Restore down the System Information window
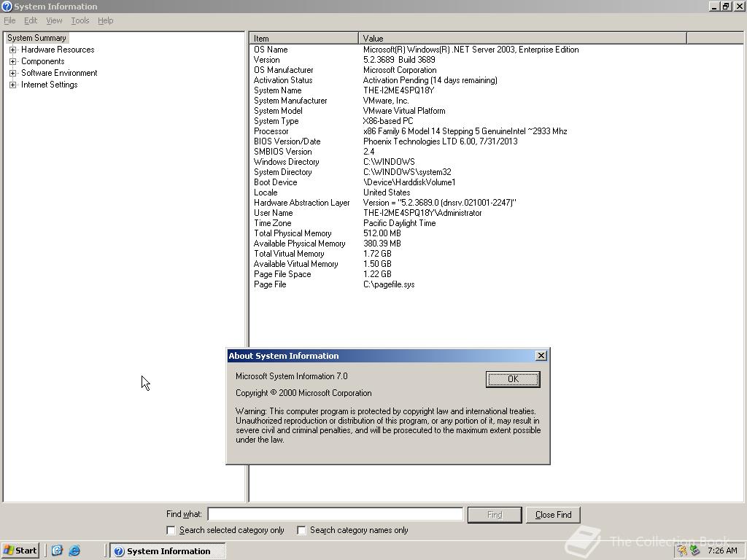The width and height of the screenshot is (747, 560). pyautogui.click(x=725, y=6)
